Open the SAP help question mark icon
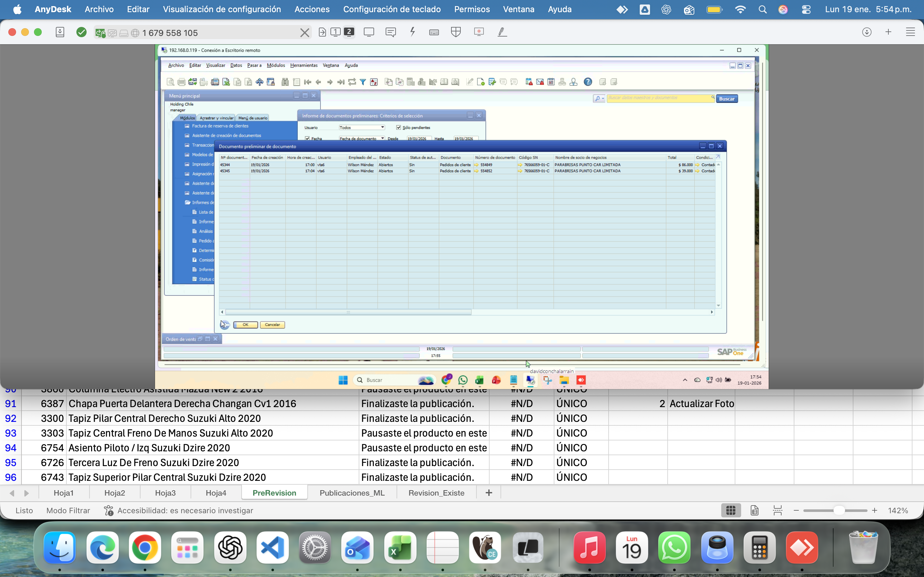 point(588,82)
